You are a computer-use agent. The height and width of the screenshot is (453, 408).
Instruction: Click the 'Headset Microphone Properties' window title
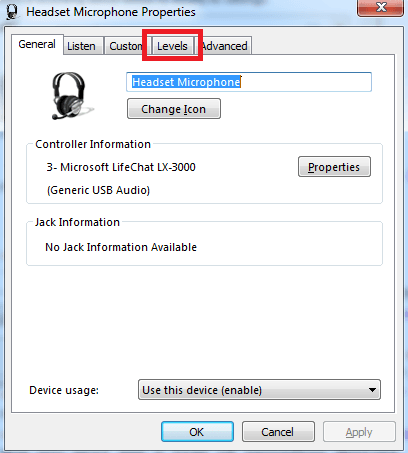point(111,12)
